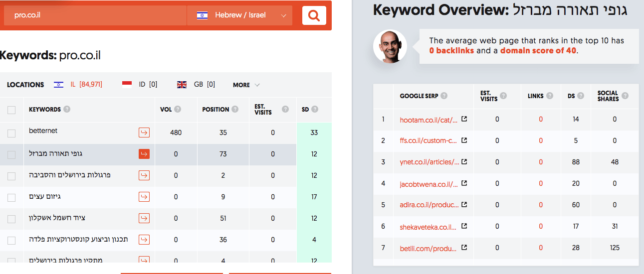The image size is (644, 274).
Task: Open the adira.co.il/produc... SERP link
Action: [429, 205]
